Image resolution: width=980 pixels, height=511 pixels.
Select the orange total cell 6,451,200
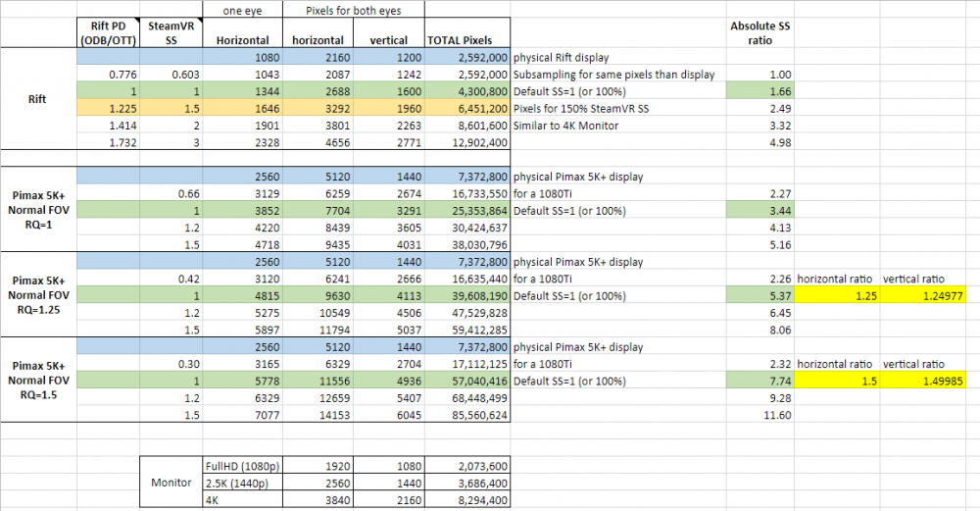[x=467, y=108]
